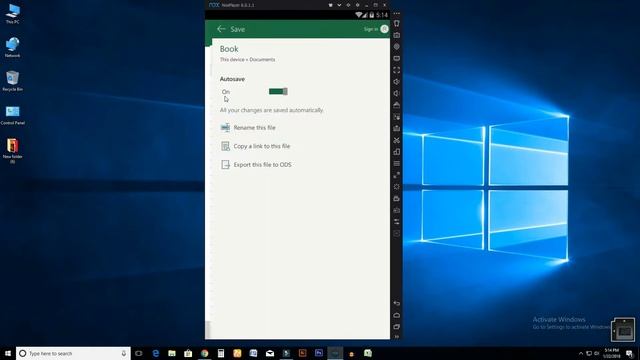640x360 pixels.
Task: Choose Copy a link to this file
Action: coord(262,146)
